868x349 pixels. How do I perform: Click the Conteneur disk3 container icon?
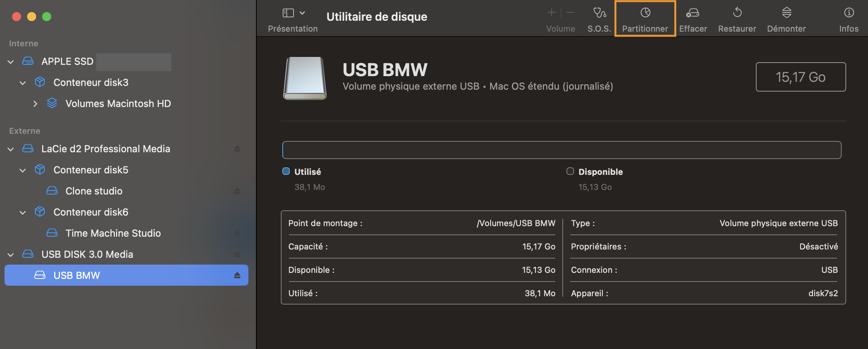tap(40, 82)
